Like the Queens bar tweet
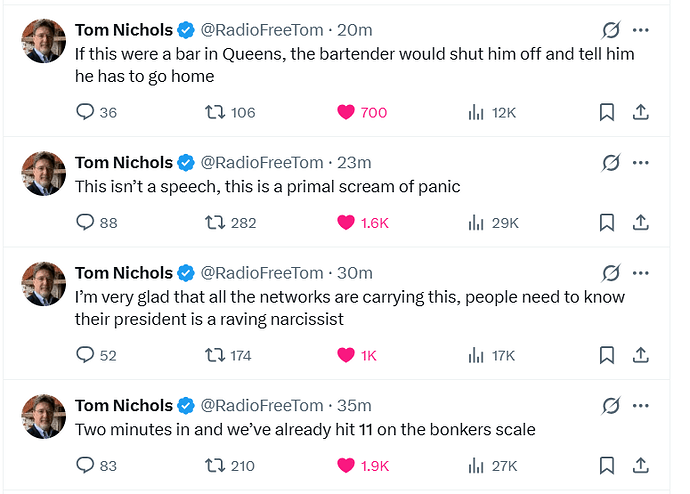This screenshot has height=494, width=690. (346, 112)
